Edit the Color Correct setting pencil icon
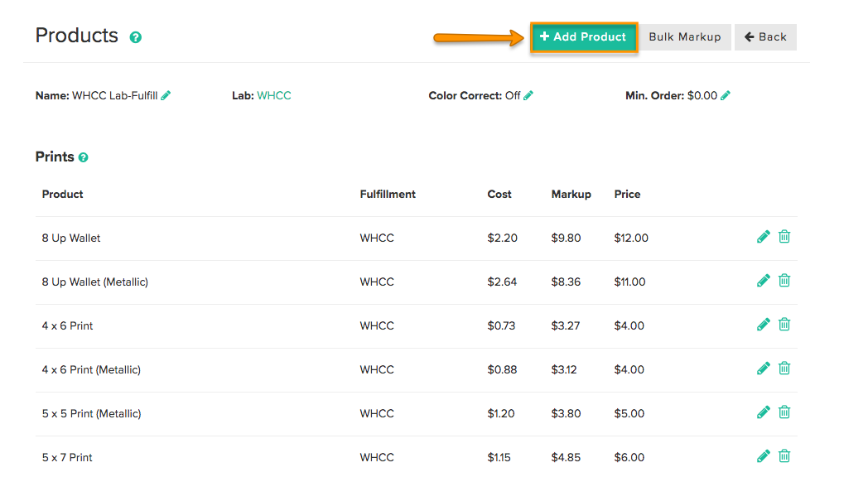Viewport: 868px width, 477px height. pyautogui.click(x=528, y=96)
